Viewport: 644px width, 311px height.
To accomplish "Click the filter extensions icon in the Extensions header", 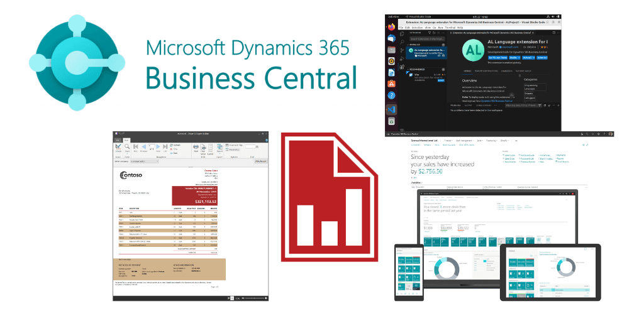I will pos(430,33).
